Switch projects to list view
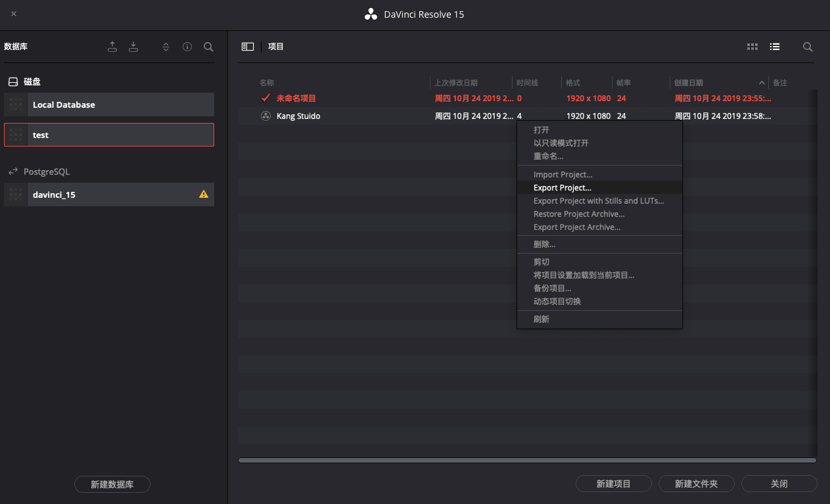This screenshot has width=830, height=504. tap(775, 47)
